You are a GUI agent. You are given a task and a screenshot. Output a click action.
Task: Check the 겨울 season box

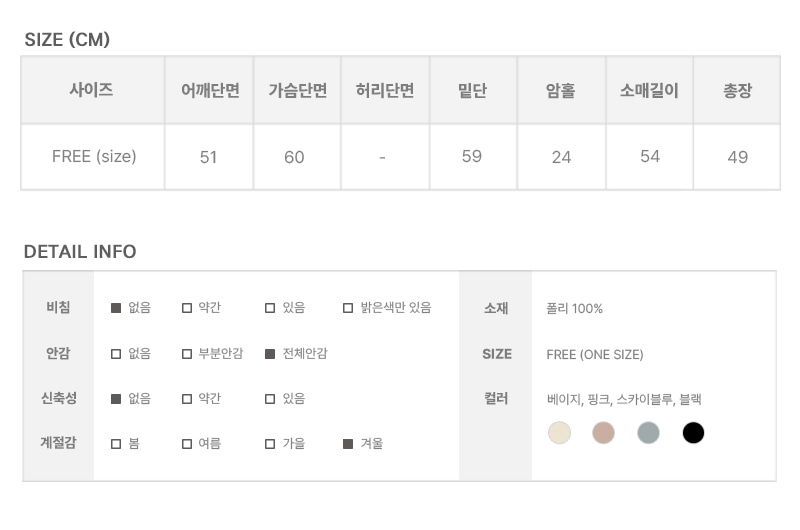pos(348,443)
